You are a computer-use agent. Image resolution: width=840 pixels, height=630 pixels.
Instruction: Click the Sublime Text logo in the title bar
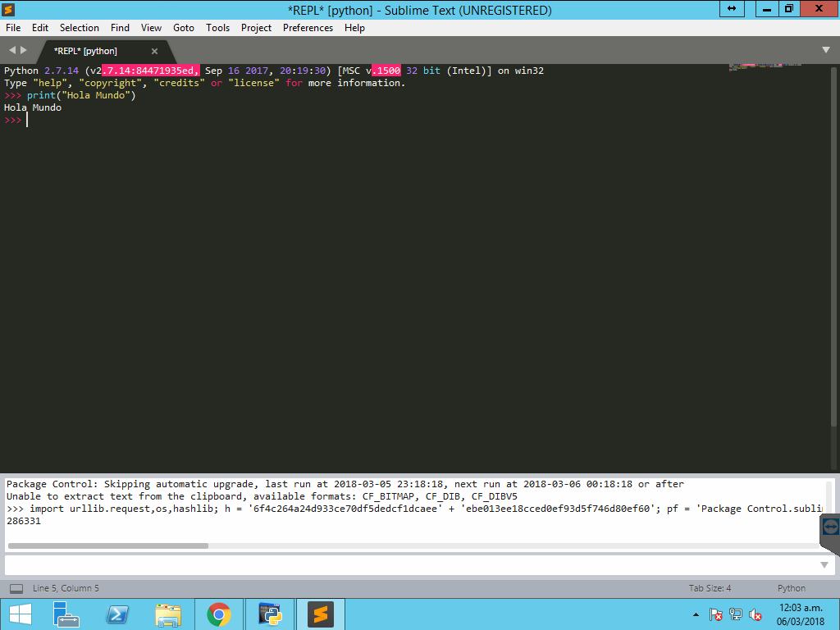(10, 10)
